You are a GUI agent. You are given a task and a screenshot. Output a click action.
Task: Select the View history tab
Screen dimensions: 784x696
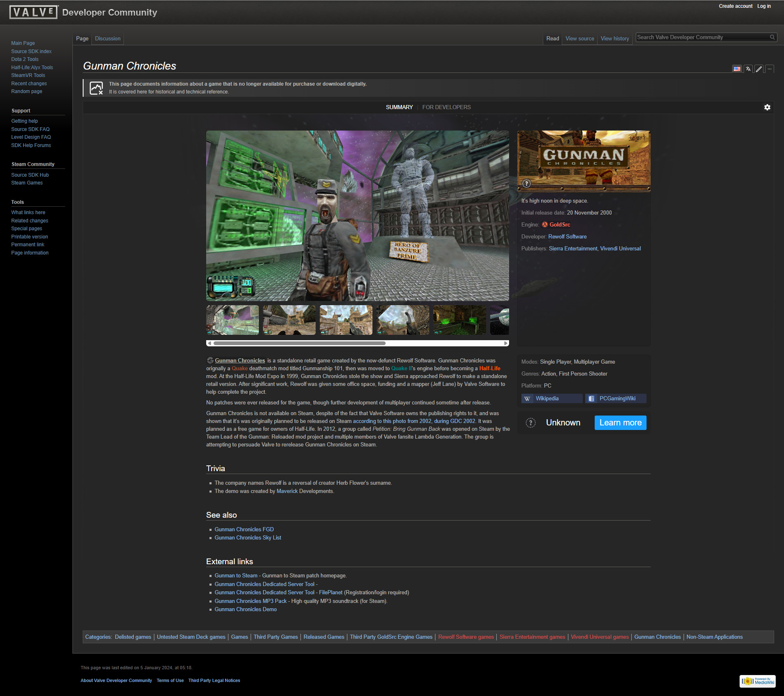click(x=614, y=38)
